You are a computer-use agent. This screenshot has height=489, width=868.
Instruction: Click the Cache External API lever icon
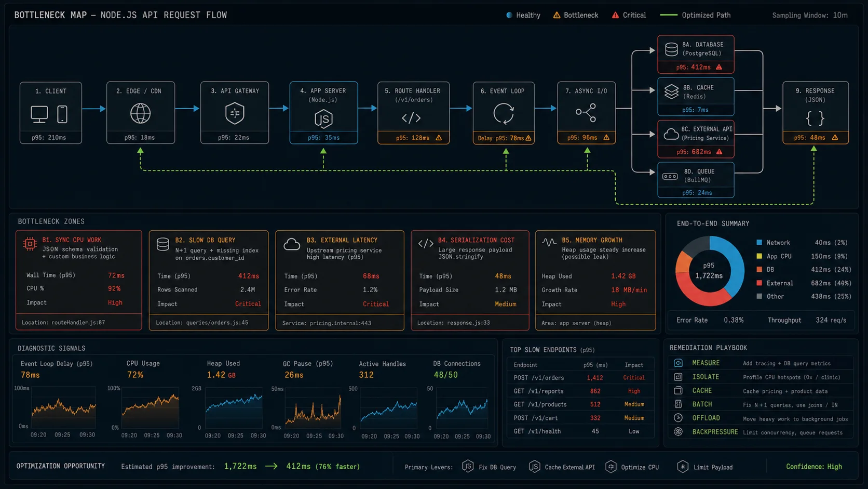tap(534, 467)
